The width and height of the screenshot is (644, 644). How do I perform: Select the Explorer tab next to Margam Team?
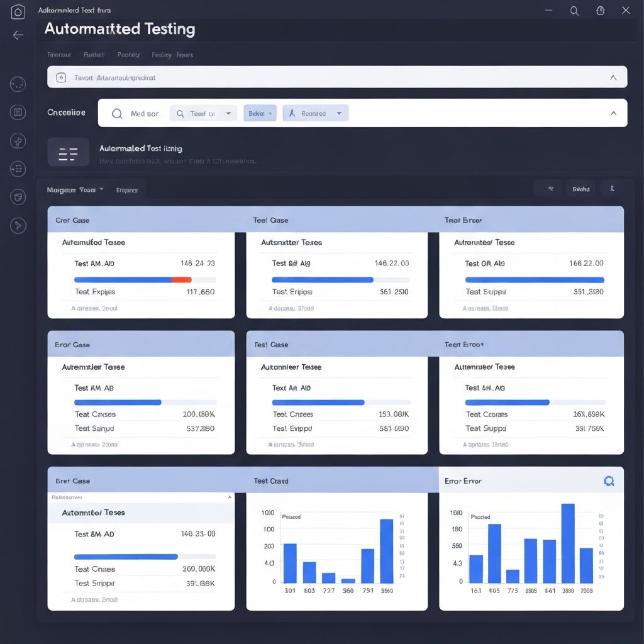[128, 189]
